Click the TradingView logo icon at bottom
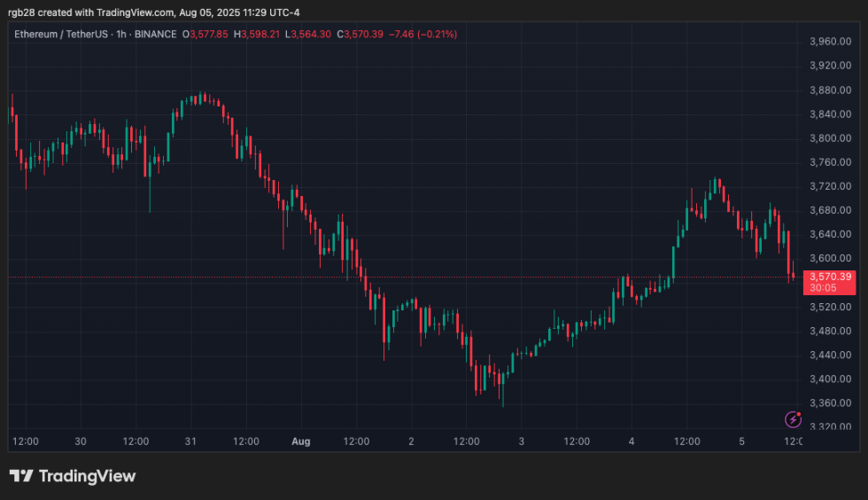868x500 pixels. coord(22,476)
